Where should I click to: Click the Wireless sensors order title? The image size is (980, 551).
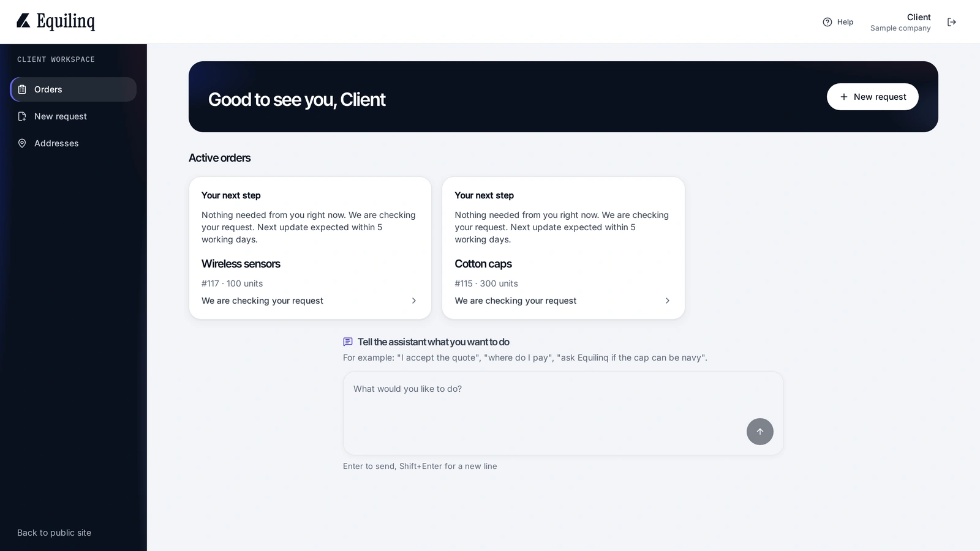tap(241, 264)
